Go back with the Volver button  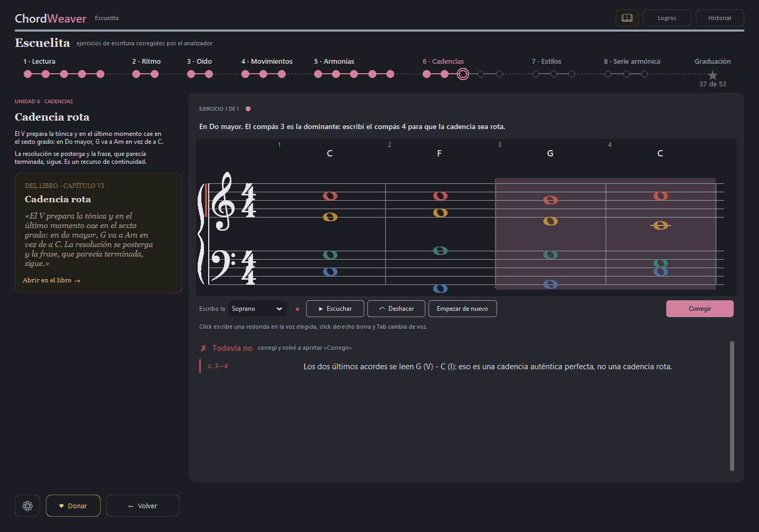143,506
